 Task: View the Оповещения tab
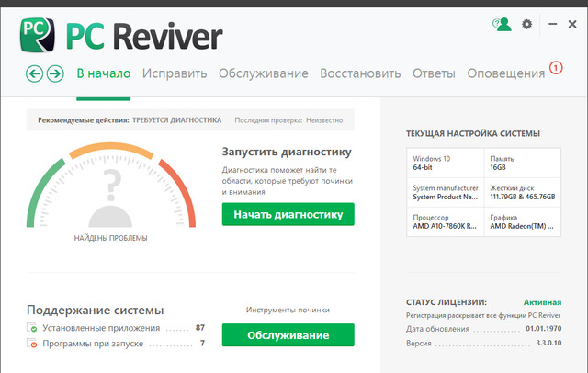click(505, 73)
